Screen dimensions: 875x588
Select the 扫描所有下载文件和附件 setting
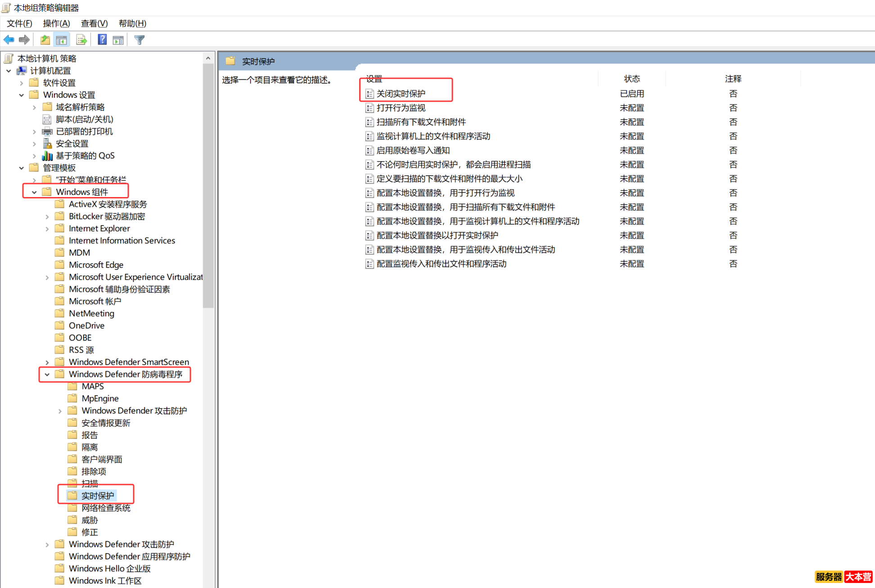421,122
